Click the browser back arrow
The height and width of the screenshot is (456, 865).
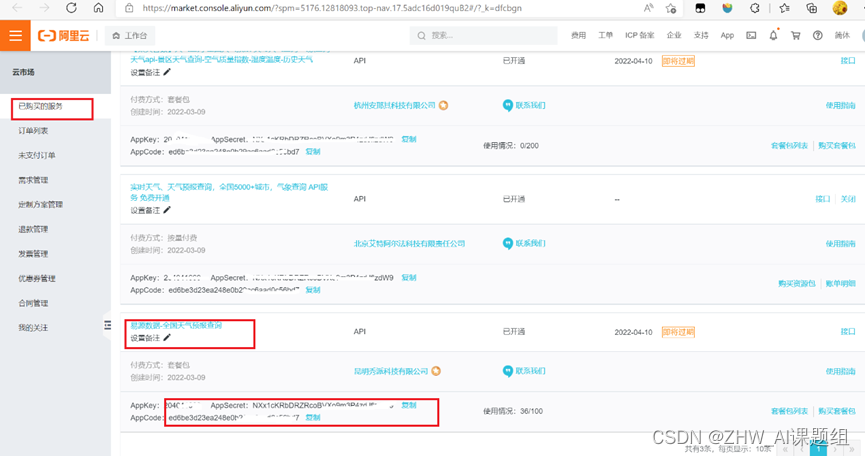coord(17,8)
